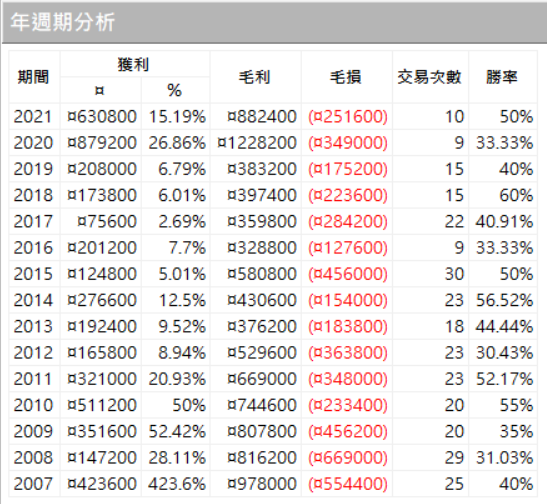
Task: Click gross profit ¤978000
Action: [x=262, y=484]
